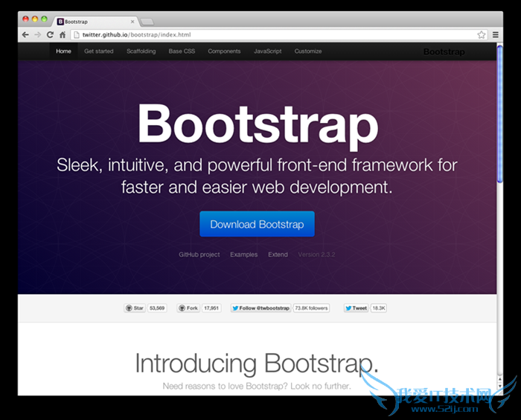Click the Version 2.3.2 text
Viewport: 521px width, 420px height.
(316, 255)
